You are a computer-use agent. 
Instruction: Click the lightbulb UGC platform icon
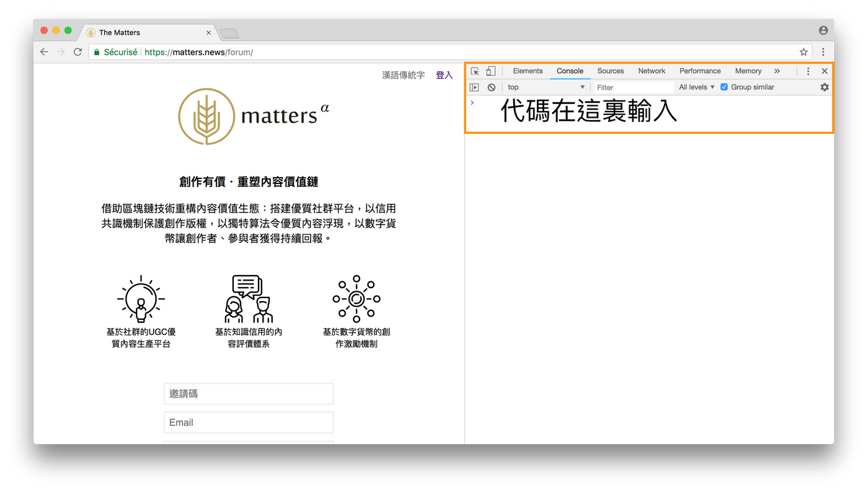click(x=141, y=299)
